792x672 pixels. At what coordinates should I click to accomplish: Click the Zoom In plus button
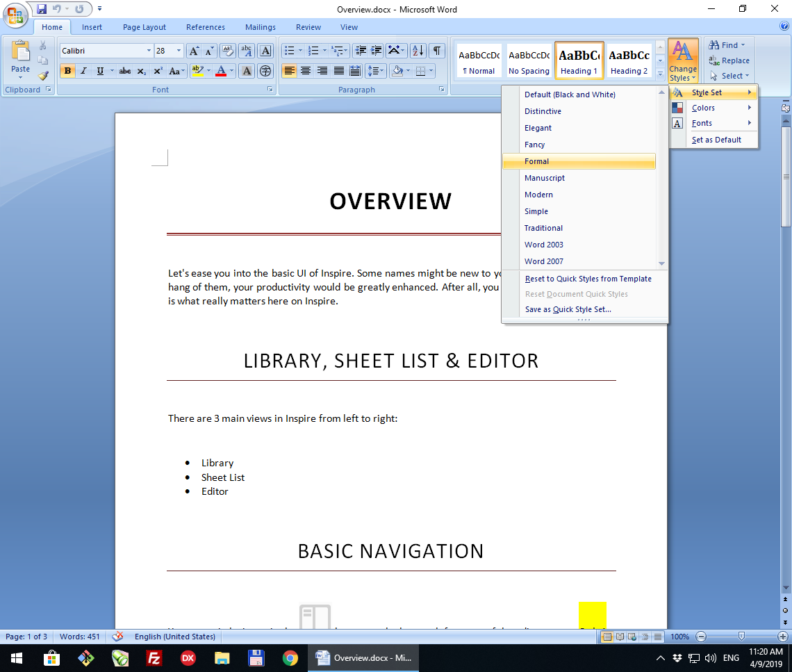783,637
